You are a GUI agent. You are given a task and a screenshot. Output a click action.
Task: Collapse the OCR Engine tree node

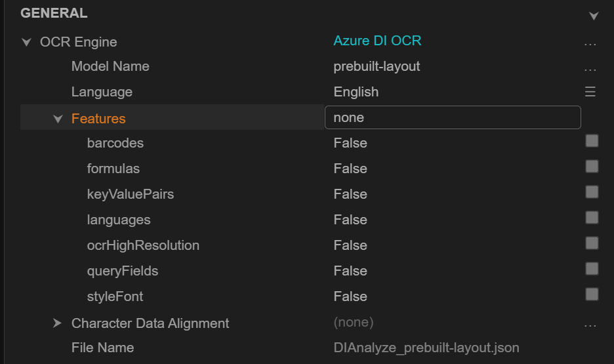26,42
